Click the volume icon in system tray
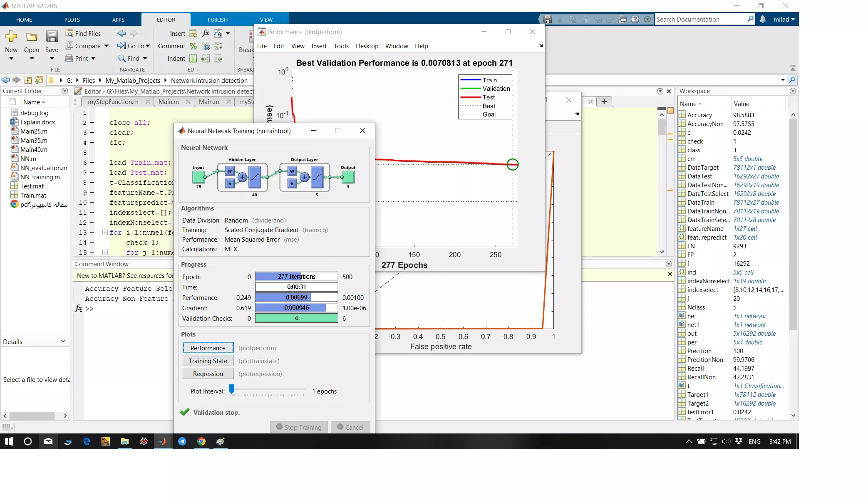This screenshot has width=868, height=500. (x=726, y=441)
